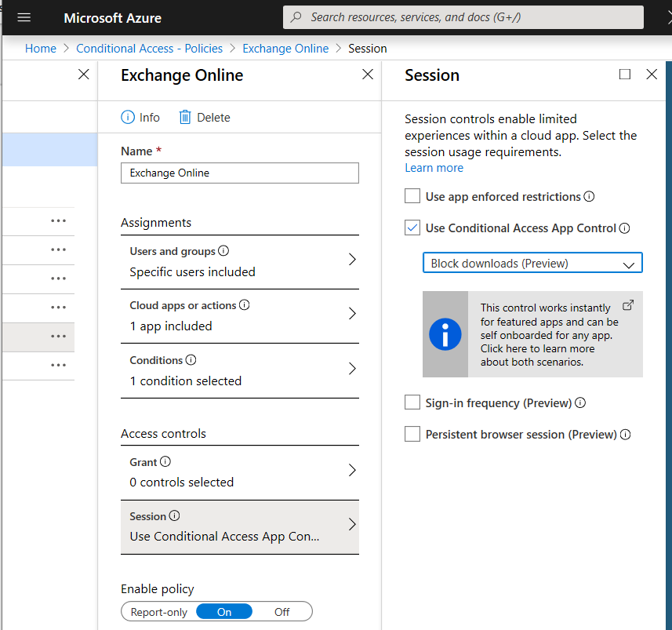Viewport: 672px width, 630px height.
Task: Show info for Persistent browser session (Preview)
Action: pos(625,435)
